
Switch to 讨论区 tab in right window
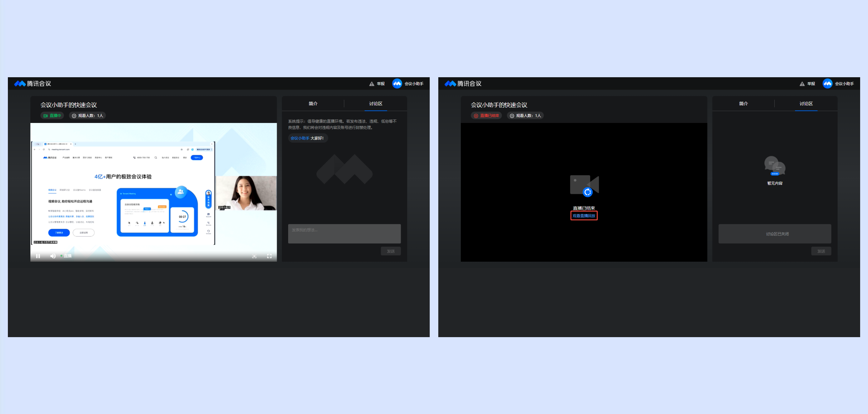806,104
